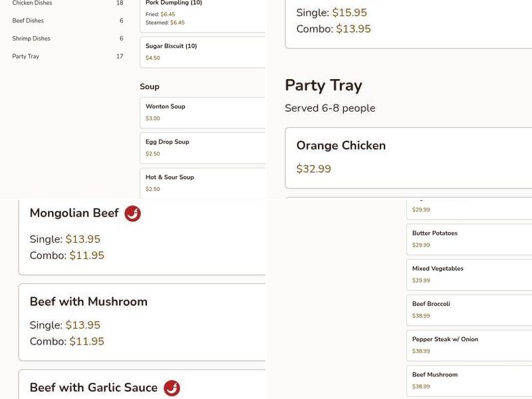532x399 pixels.
Task: Click the Egg Drop Soup entry
Action: (x=167, y=141)
